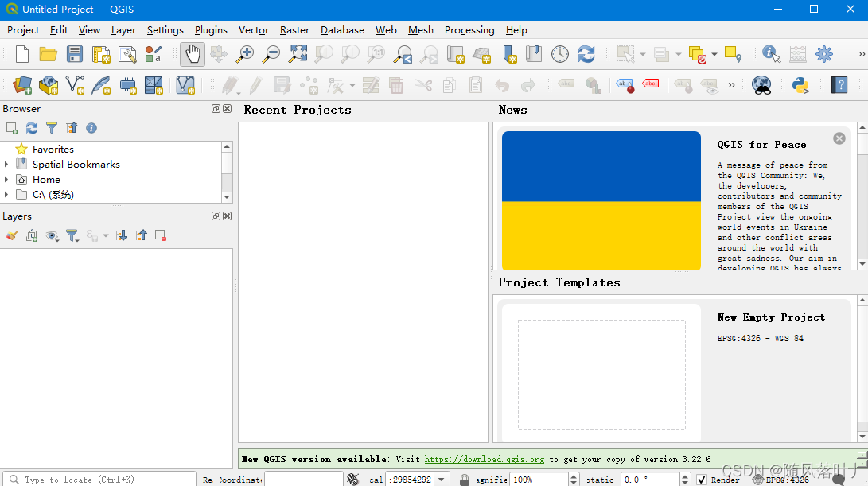Select the Identify Features tool

tap(771, 54)
